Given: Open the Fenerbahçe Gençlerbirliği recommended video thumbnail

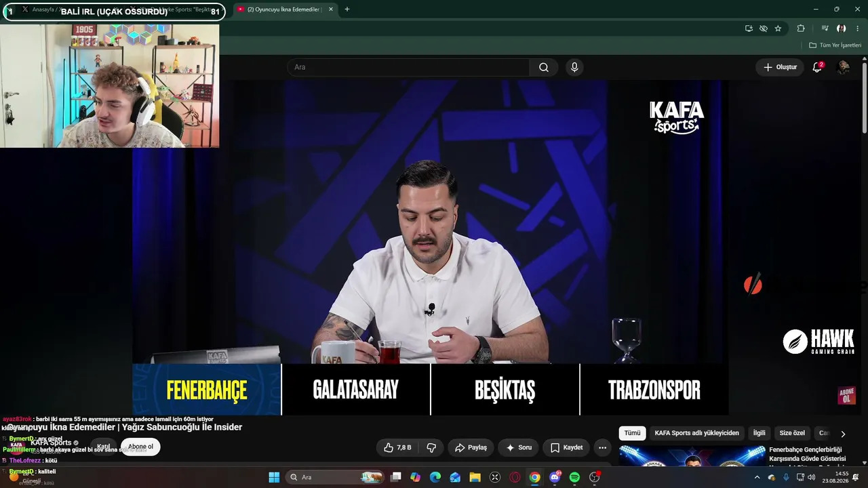Looking at the screenshot, I should coord(692,457).
